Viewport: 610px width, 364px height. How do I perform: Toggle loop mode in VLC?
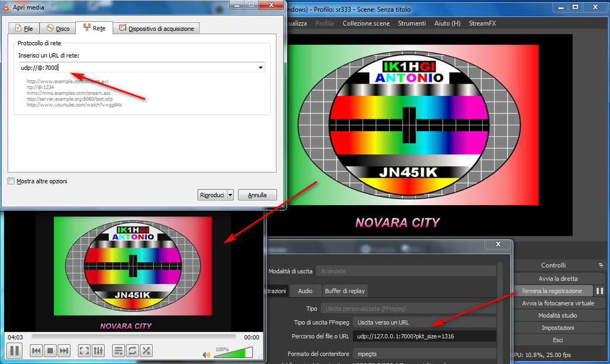(132, 351)
